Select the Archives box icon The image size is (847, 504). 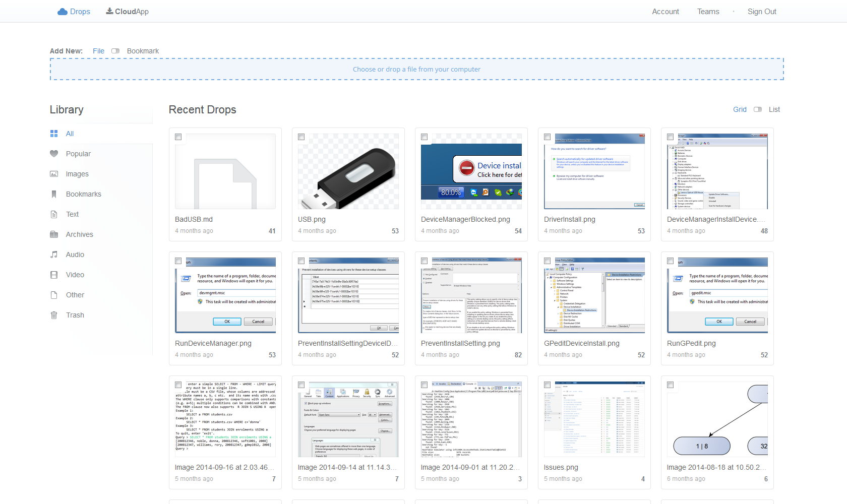[54, 234]
